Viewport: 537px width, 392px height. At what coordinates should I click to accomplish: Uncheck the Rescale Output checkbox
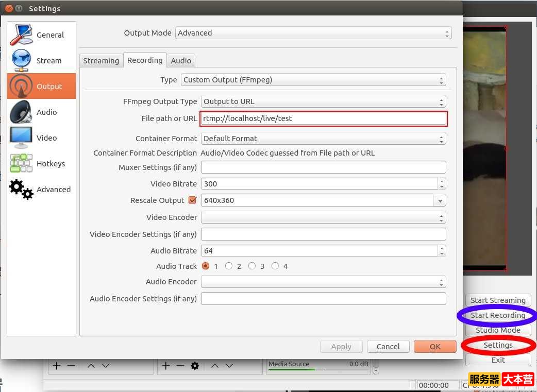point(193,200)
